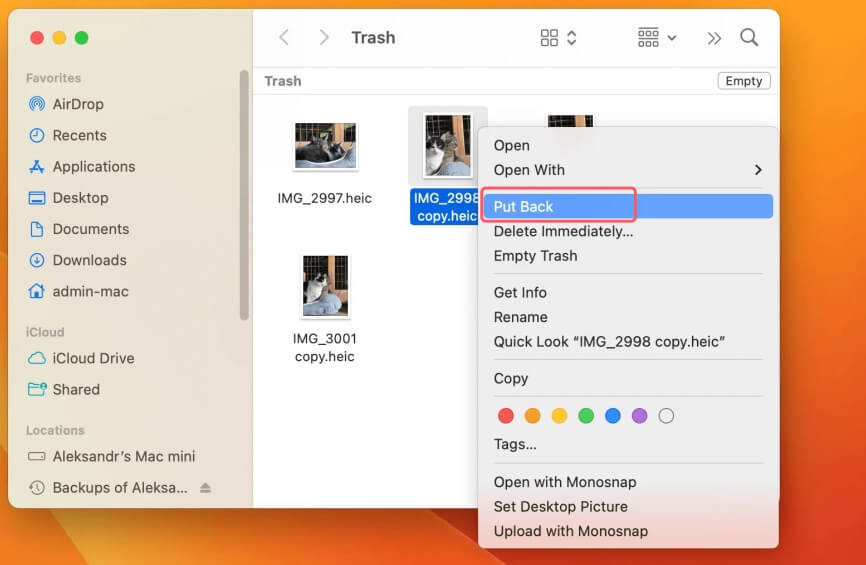Choose Rename from context menu
Image resolution: width=866 pixels, height=565 pixels.
click(520, 317)
